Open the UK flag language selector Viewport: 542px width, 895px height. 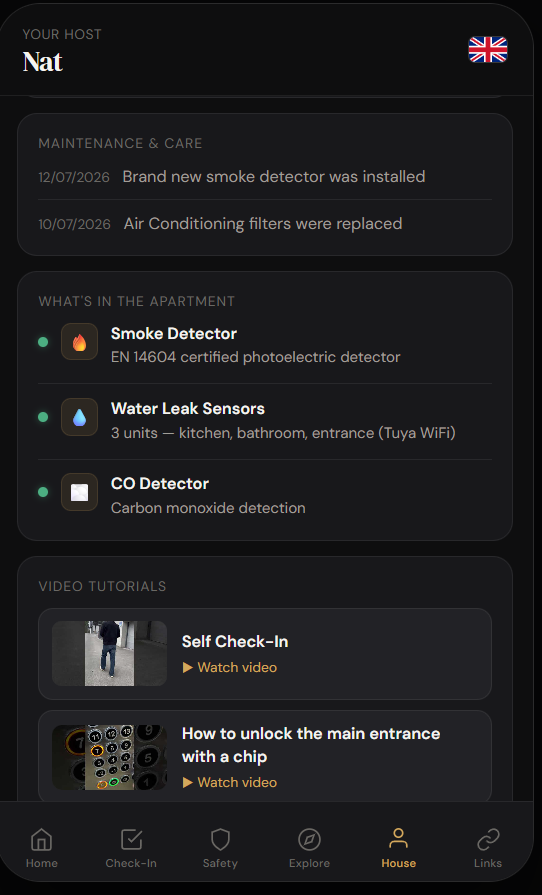tap(488, 50)
